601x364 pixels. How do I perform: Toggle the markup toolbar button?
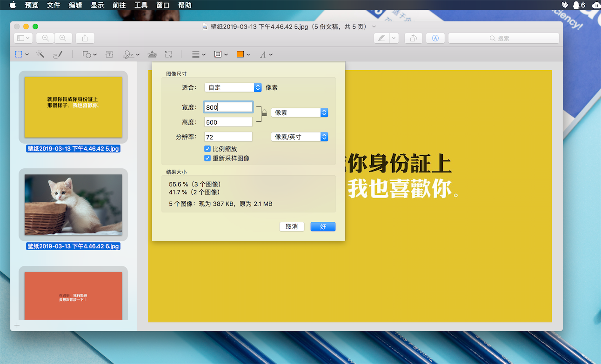[435, 38]
